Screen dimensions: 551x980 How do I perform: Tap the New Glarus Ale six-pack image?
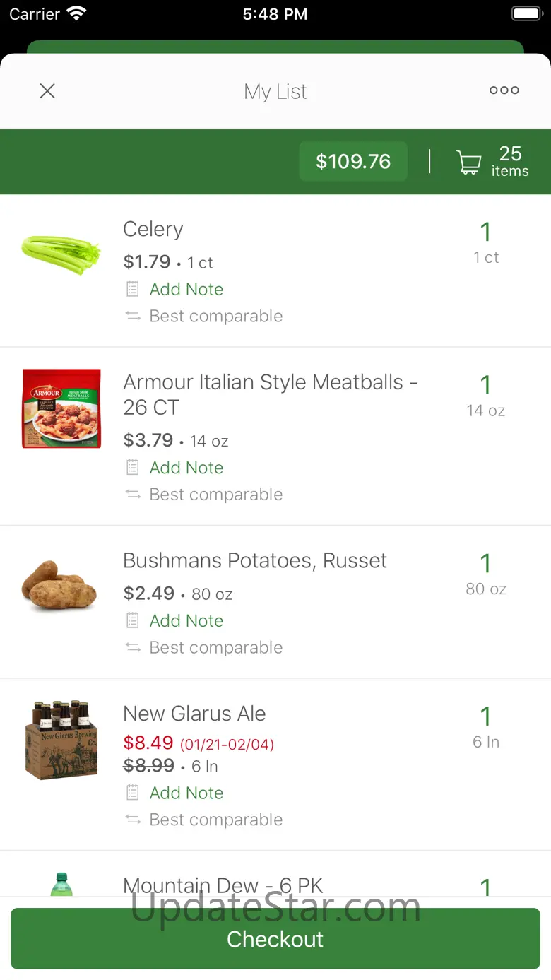click(61, 740)
